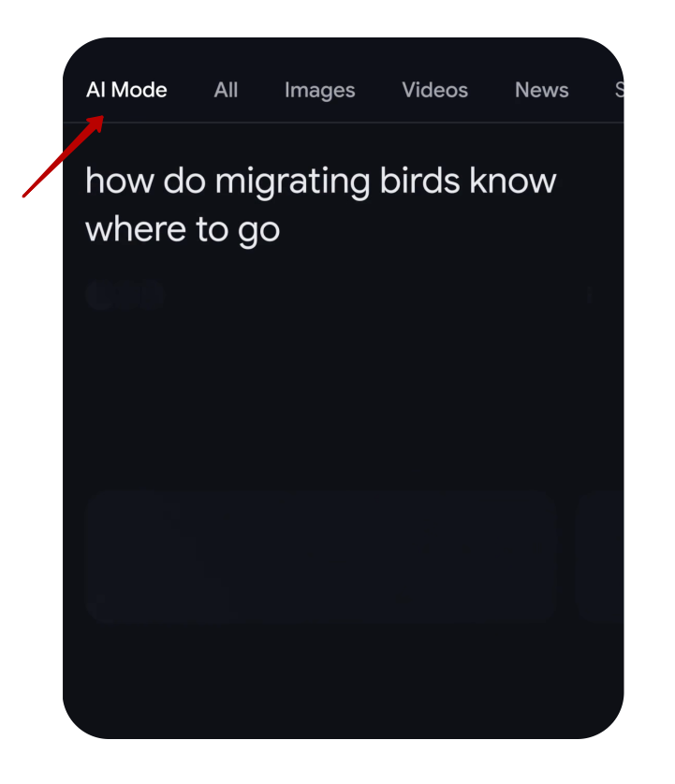Select the cut-off tab after News

[619, 90]
